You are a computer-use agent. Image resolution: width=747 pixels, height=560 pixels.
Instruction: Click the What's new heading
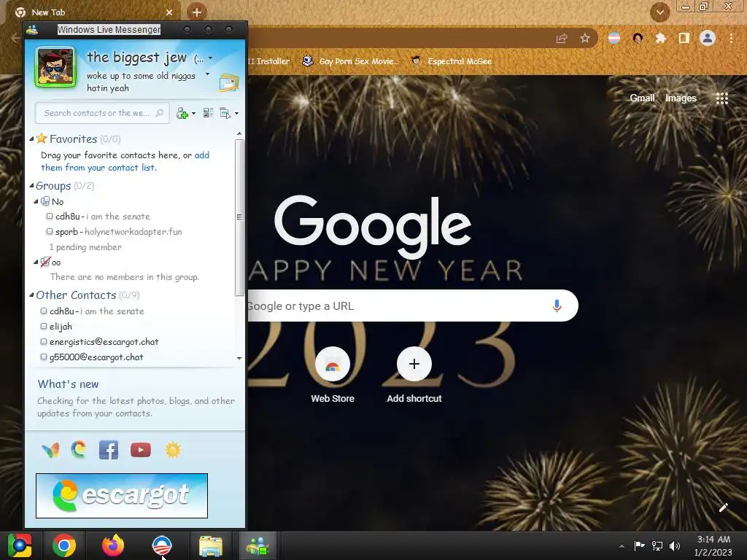[x=68, y=384]
